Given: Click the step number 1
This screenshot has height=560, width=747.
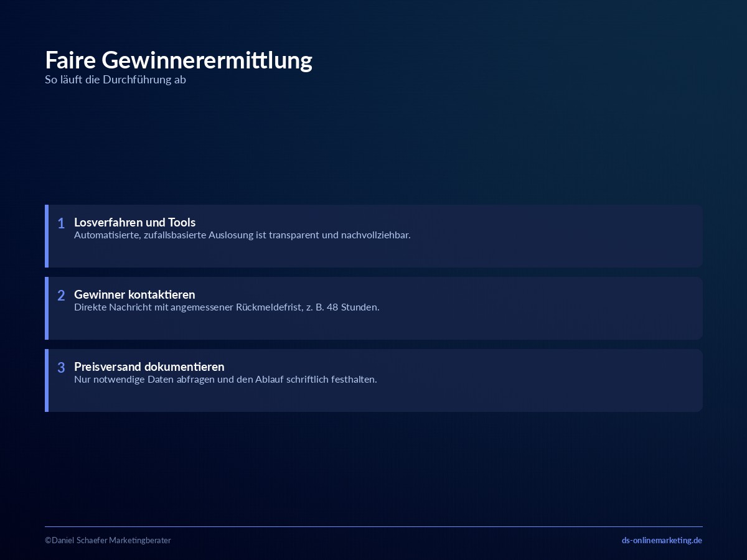Looking at the screenshot, I should [x=61, y=223].
